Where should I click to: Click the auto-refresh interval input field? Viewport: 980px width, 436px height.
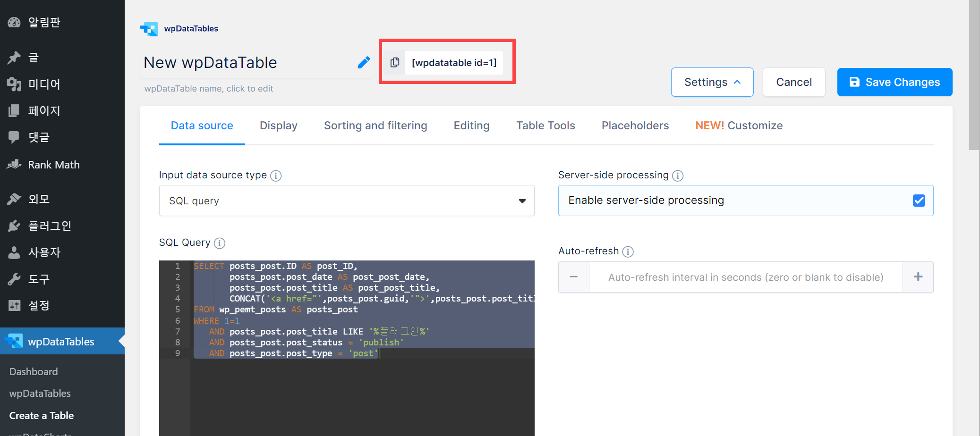click(x=746, y=277)
